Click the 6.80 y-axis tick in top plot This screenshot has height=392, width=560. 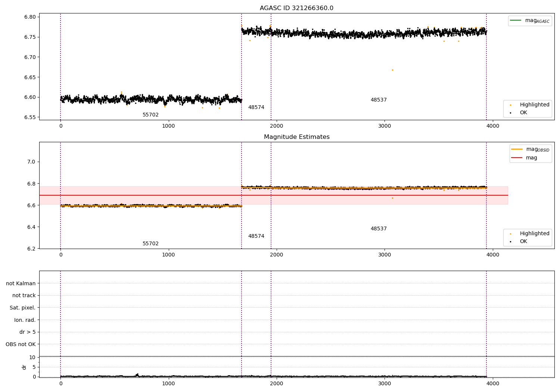click(x=29, y=17)
